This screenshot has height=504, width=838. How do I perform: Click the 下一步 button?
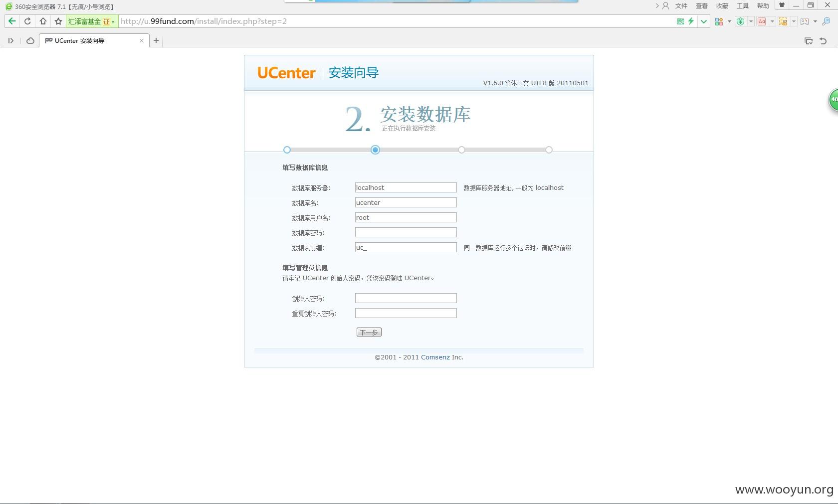click(369, 332)
